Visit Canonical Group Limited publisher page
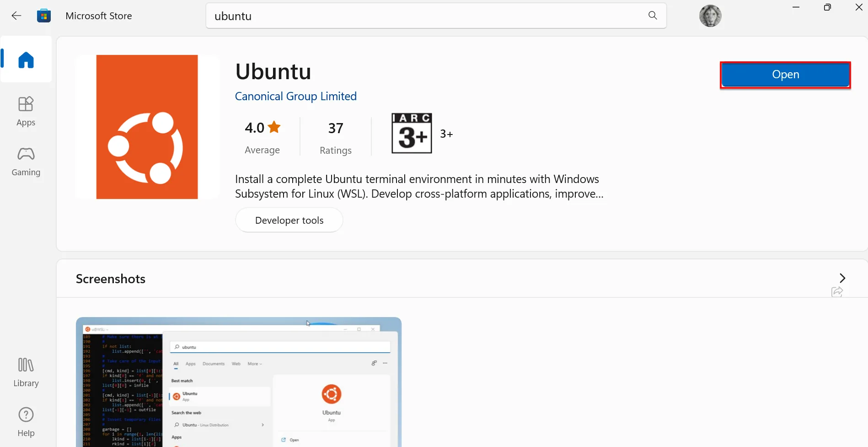Screen dimensions: 868x447 coord(295,97)
